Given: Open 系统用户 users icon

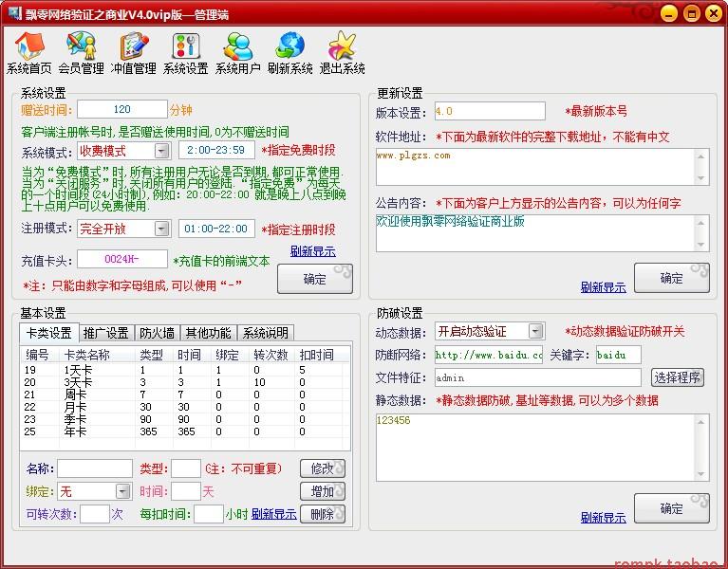Looking at the screenshot, I should tap(237, 53).
